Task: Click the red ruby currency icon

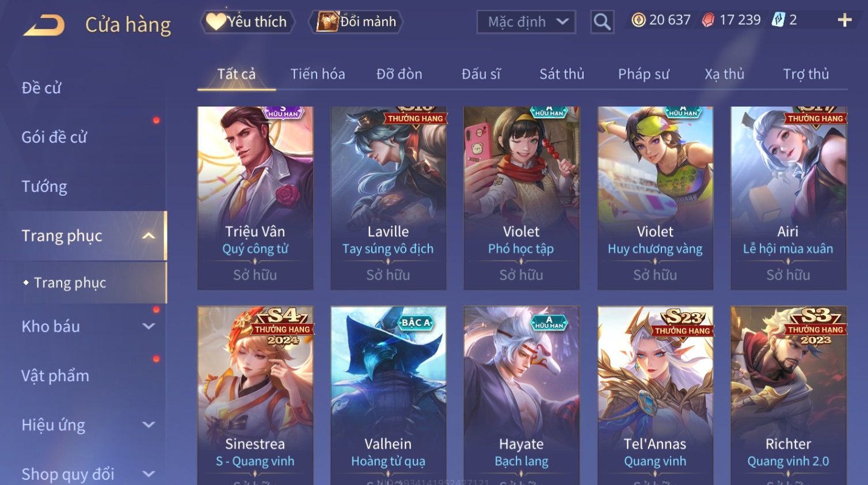Action: click(x=708, y=20)
